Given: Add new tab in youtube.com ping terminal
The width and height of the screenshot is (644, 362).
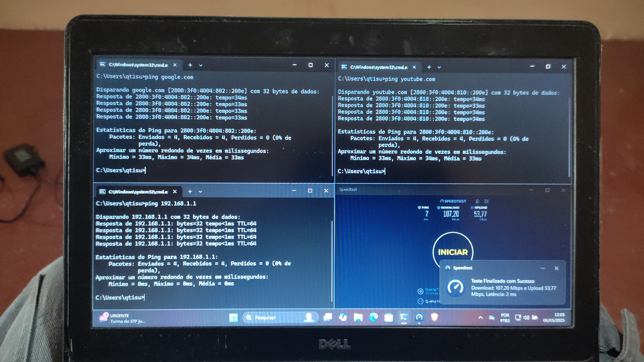Looking at the screenshot, I should pyautogui.click(x=429, y=67).
